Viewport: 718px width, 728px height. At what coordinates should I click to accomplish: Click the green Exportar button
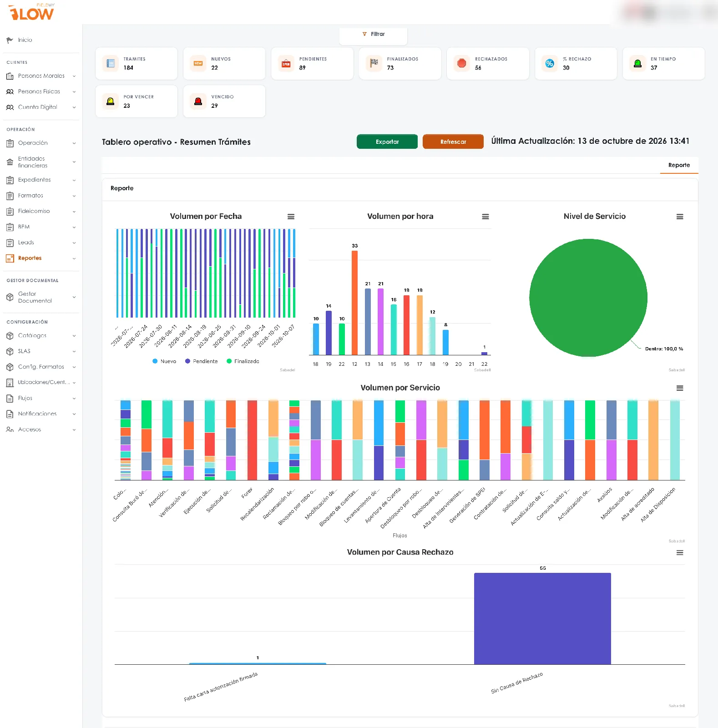(387, 142)
